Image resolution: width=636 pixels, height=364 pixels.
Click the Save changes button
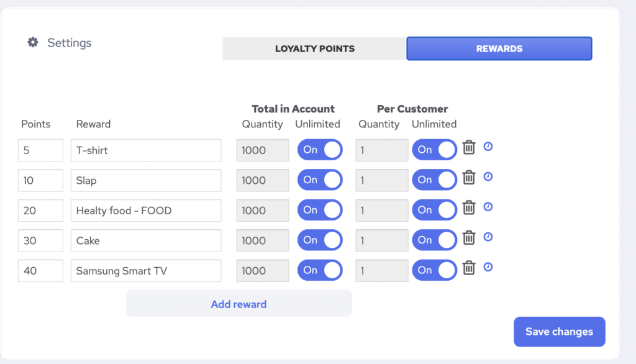click(x=559, y=332)
